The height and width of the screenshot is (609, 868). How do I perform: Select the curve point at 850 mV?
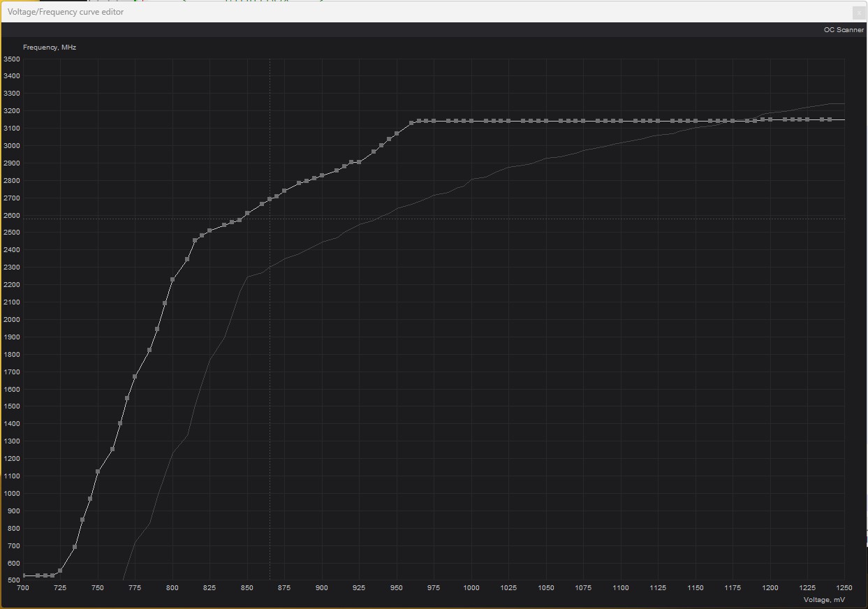click(249, 212)
